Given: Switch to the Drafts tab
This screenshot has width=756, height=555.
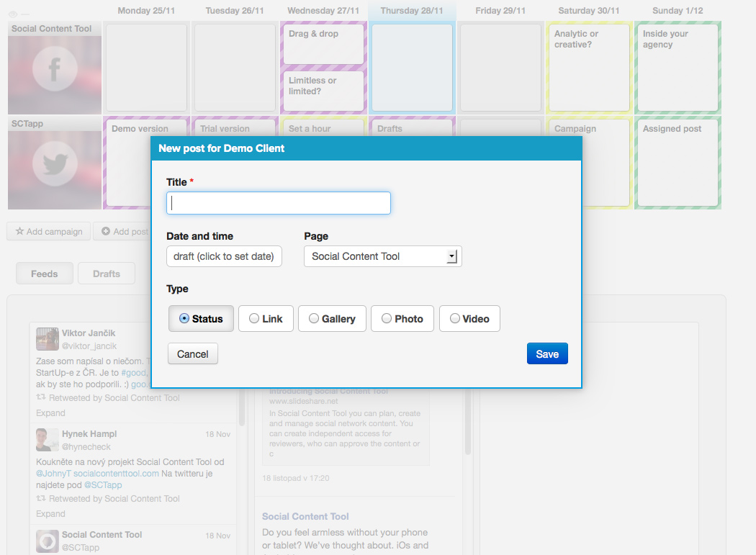Looking at the screenshot, I should pos(107,274).
